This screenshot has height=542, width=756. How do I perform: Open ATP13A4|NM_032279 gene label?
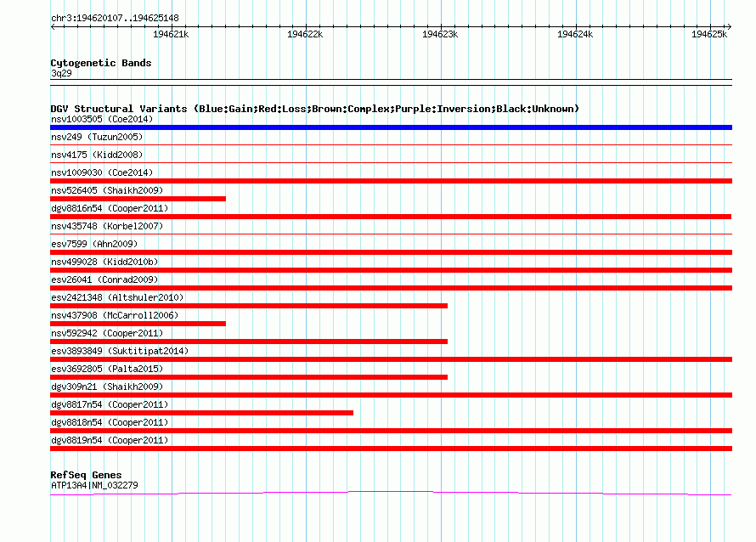point(94,486)
